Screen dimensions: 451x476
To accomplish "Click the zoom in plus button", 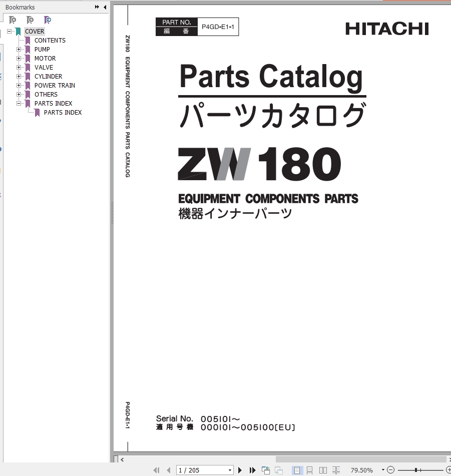I will (448, 470).
